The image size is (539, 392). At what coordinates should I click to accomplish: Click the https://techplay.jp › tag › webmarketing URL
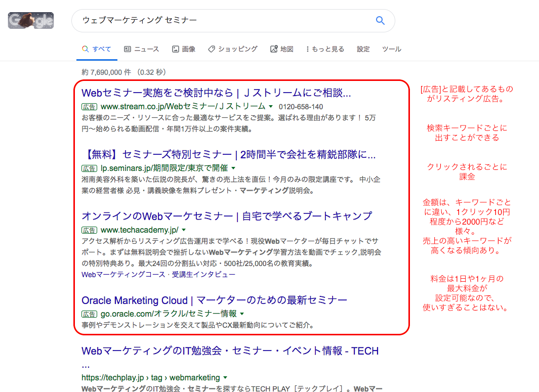(x=150, y=377)
